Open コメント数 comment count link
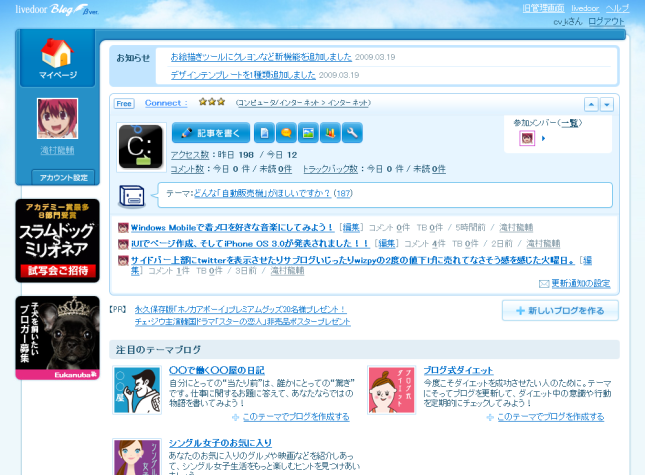Screen dimensions: 645x475 pos(187,169)
